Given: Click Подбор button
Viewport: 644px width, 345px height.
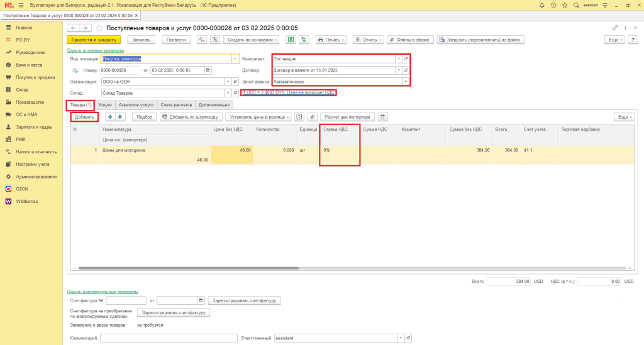Looking at the screenshot, I should (144, 117).
